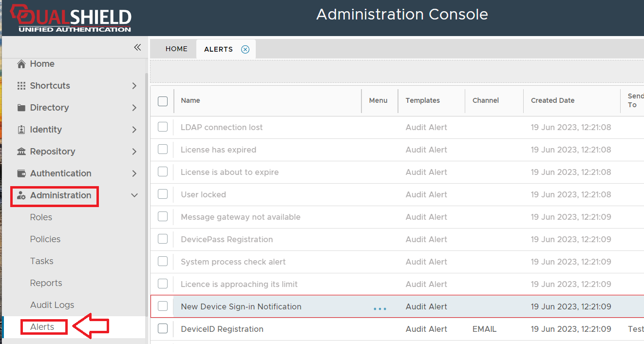This screenshot has width=644, height=344.
Task: Click the Identity badge icon
Action: (x=21, y=130)
